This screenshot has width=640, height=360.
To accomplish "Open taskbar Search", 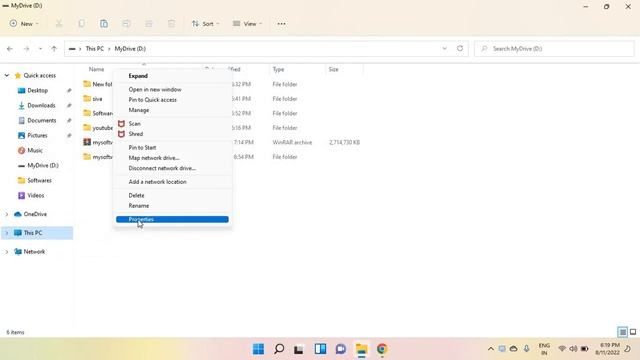I will [x=279, y=349].
